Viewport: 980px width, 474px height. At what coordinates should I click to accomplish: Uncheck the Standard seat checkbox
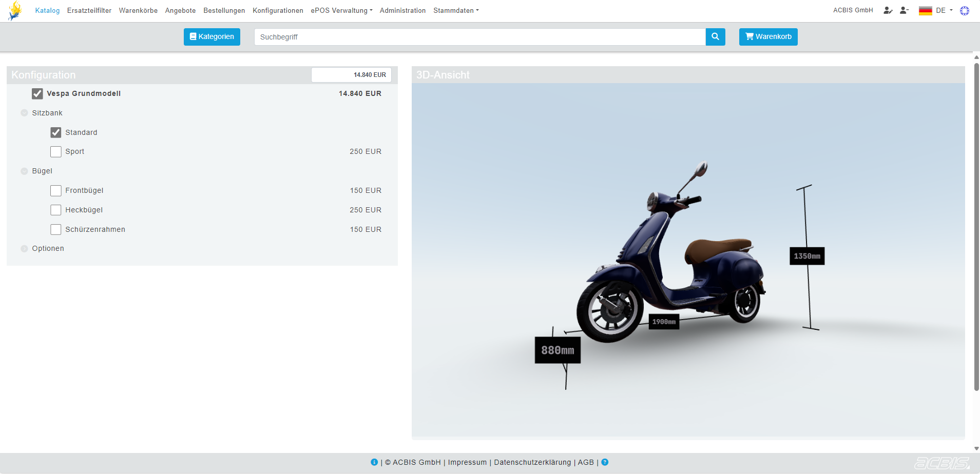coord(56,132)
